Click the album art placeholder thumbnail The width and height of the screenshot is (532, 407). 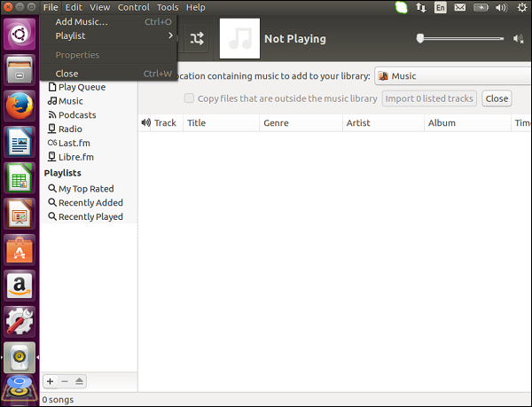click(x=240, y=39)
